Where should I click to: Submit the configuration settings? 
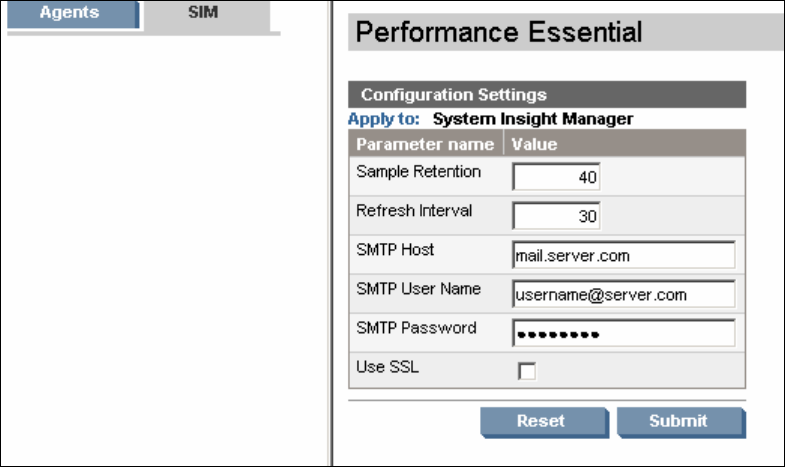[x=679, y=421]
